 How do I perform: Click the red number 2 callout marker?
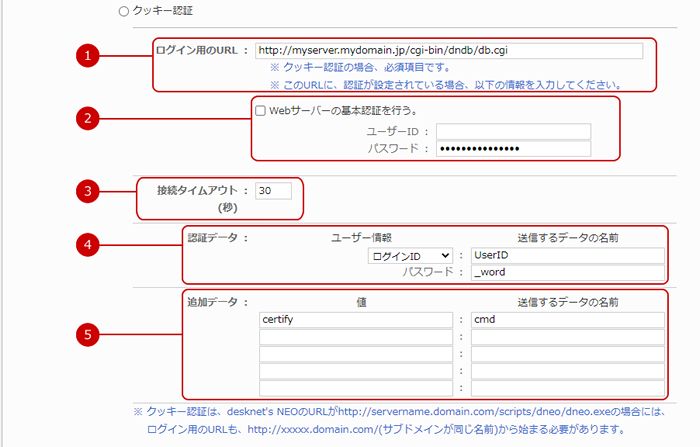(x=90, y=118)
